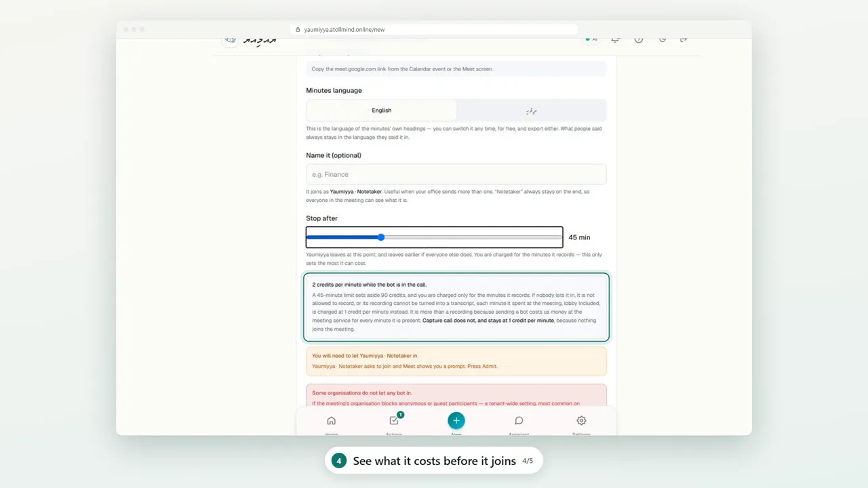Image resolution: width=868 pixels, height=488 pixels.
Task: Click the padlock icon in the address bar
Action: tap(298, 30)
